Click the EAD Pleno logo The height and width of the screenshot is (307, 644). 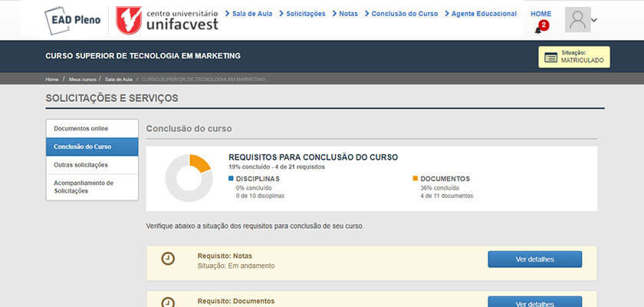pyautogui.click(x=72, y=20)
